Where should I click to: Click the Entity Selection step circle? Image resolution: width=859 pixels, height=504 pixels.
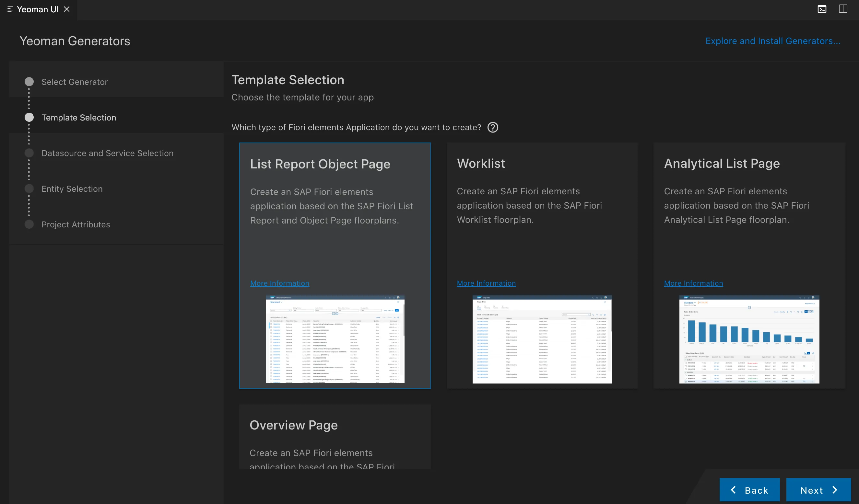(29, 189)
